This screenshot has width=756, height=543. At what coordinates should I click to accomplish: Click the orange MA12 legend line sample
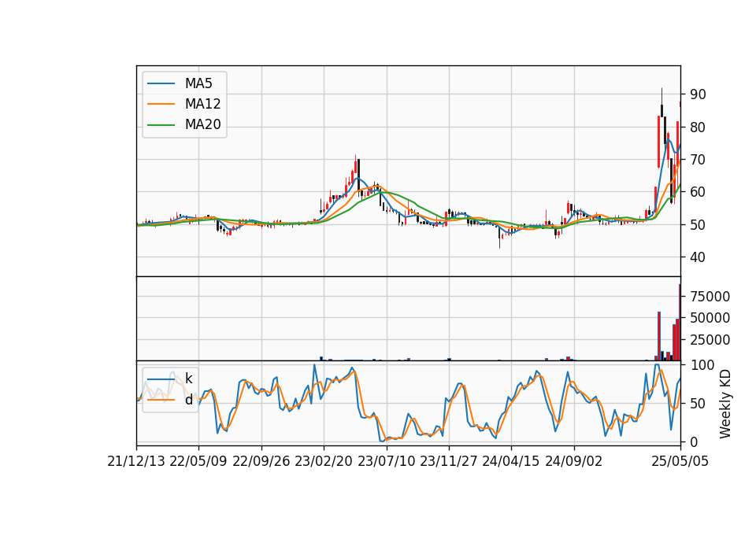pos(161,104)
